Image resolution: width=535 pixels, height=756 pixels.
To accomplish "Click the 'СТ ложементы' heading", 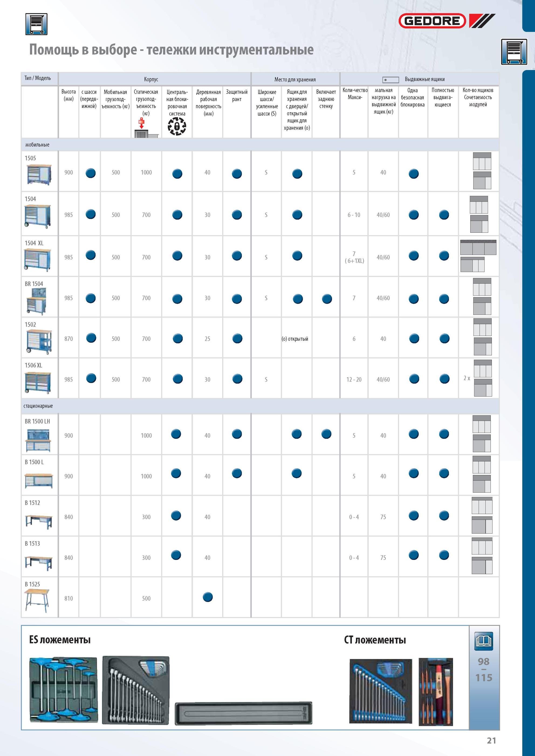I will (375, 640).
